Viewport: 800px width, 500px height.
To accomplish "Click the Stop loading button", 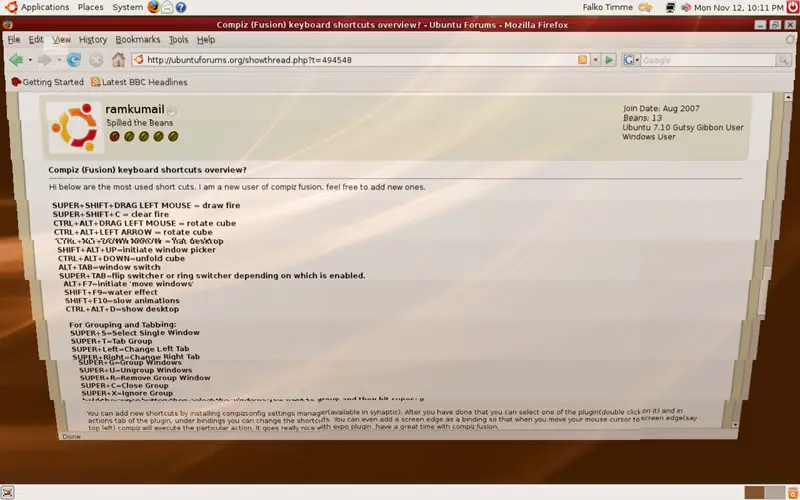I will (x=96, y=60).
